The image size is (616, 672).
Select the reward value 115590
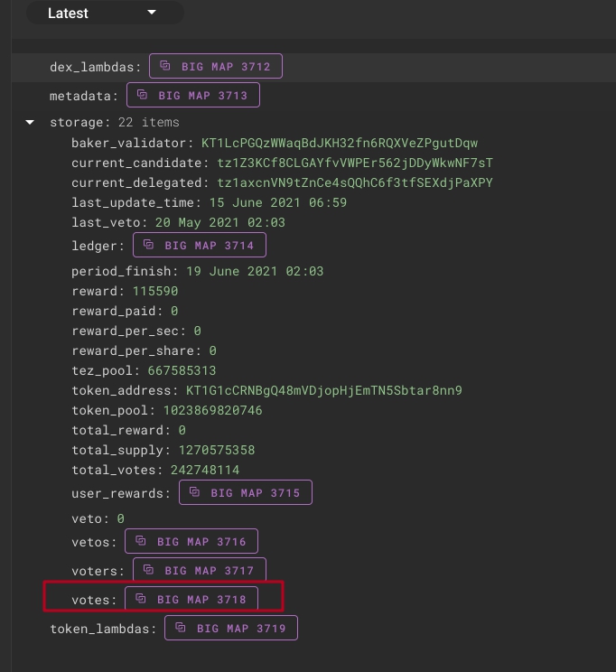coord(155,292)
